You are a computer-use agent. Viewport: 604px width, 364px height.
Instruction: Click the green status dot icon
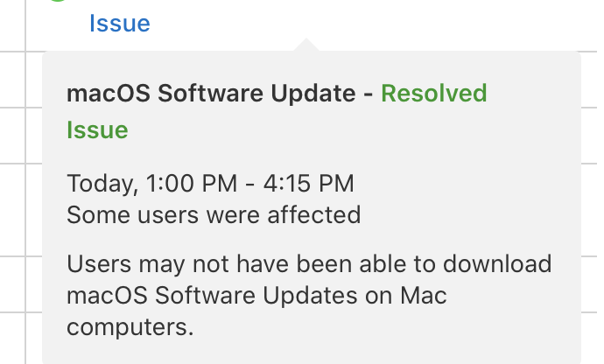coord(59,3)
